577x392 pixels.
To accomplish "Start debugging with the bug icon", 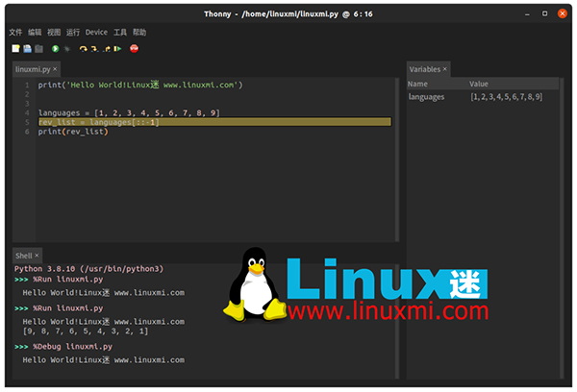I will coord(67,49).
